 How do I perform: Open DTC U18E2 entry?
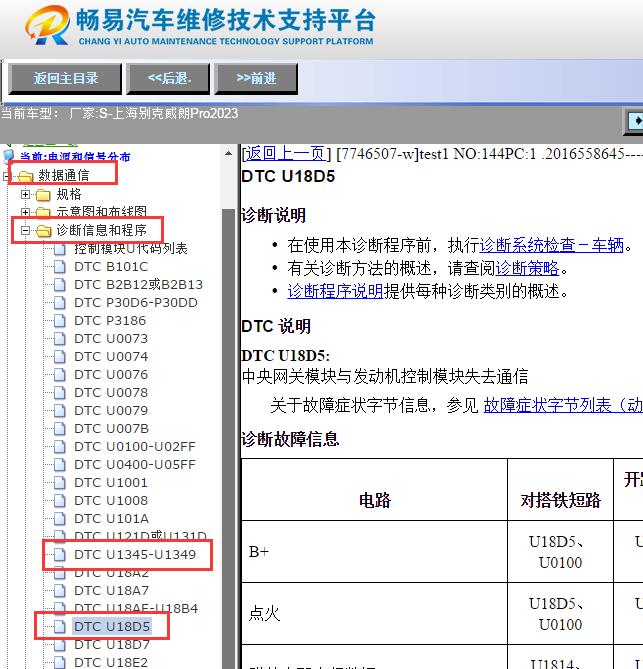pos(111,662)
